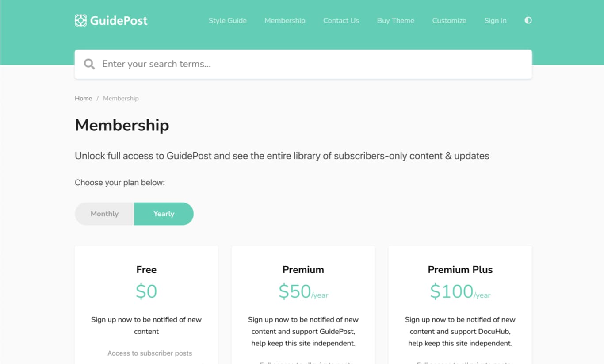Click the Membership breadcrumb item
The image size is (604, 364).
[x=121, y=98]
